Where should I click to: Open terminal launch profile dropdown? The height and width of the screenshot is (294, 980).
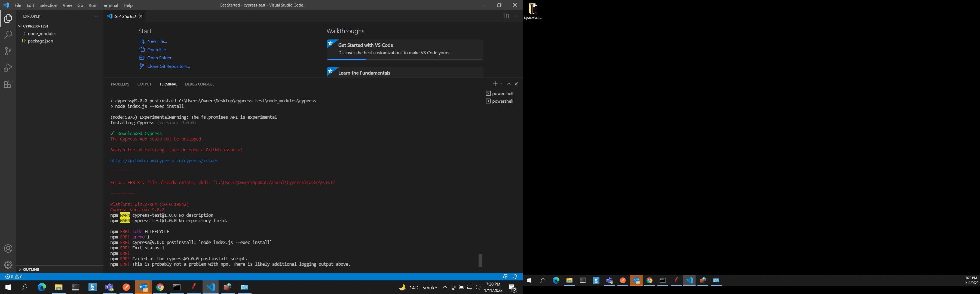(x=501, y=84)
